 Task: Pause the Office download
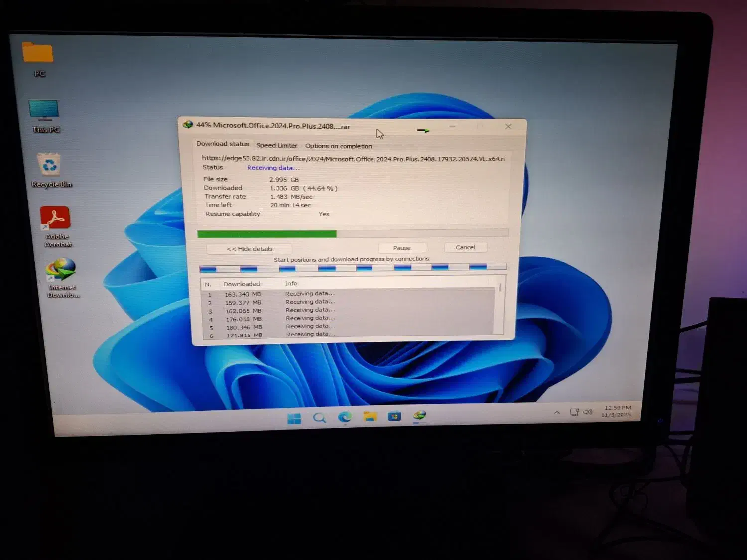click(x=402, y=248)
